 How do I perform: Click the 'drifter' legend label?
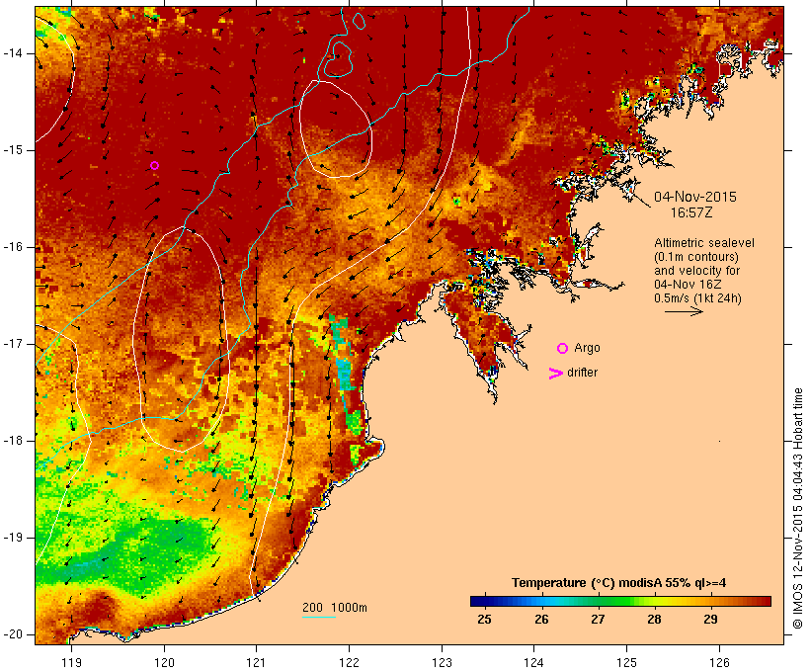tap(582, 373)
